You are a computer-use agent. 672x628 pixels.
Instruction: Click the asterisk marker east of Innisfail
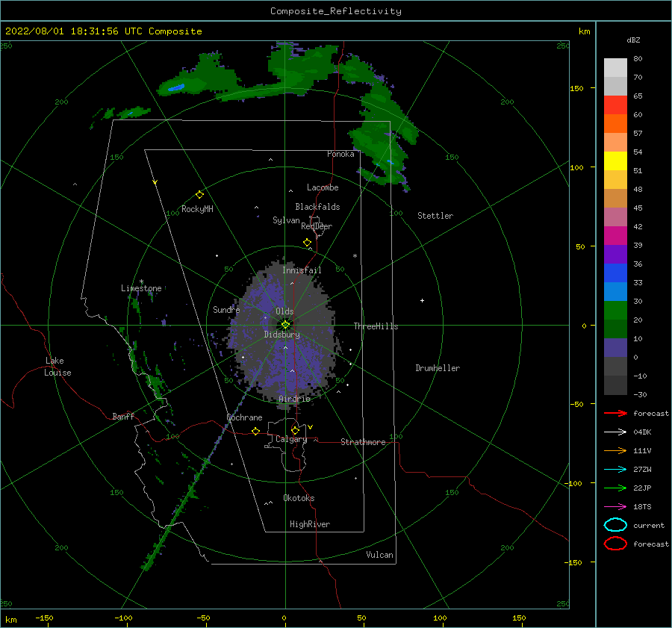(x=355, y=256)
